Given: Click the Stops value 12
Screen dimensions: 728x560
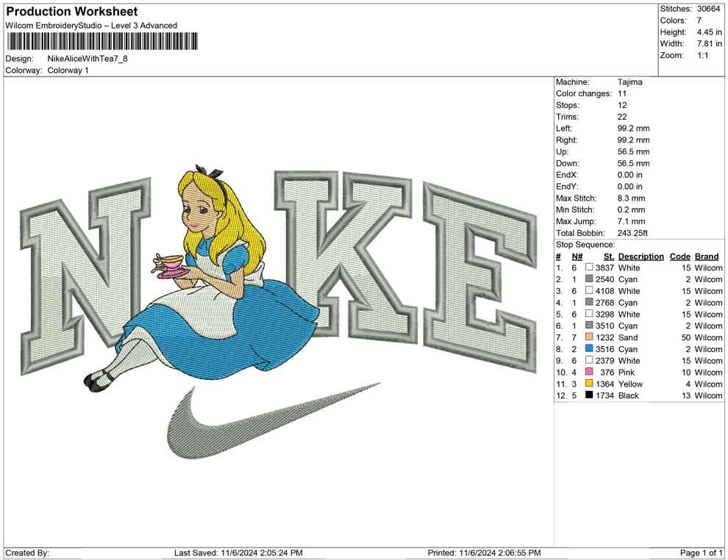Looking at the screenshot, I should coord(622,105).
